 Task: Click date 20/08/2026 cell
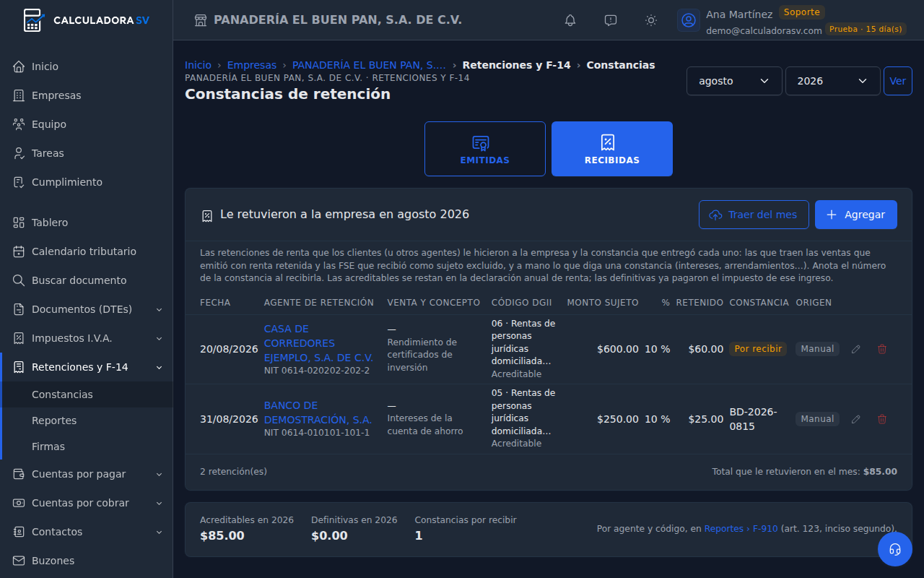pos(229,349)
